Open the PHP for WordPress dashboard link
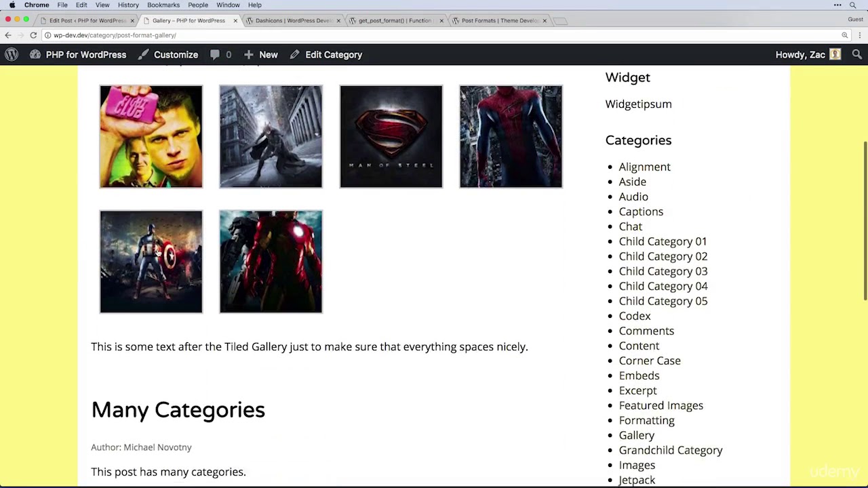This screenshot has height=488, width=868. (x=78, y=55)
